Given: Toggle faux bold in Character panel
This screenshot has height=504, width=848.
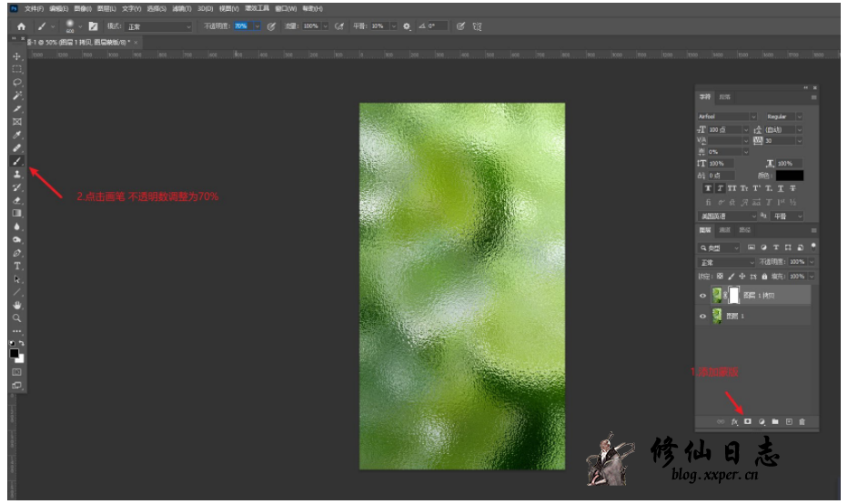Looking at the screenshot, I should (x=708, y=188).
